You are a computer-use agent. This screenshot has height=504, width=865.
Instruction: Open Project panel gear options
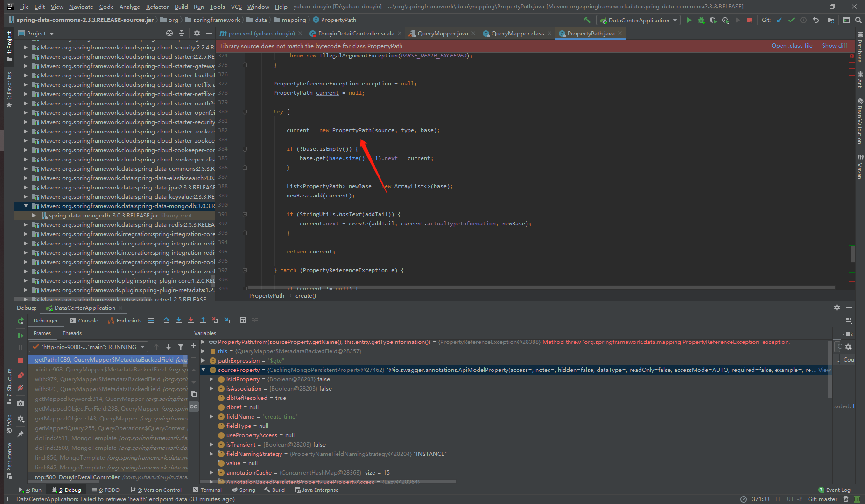[x=197, y=33]
